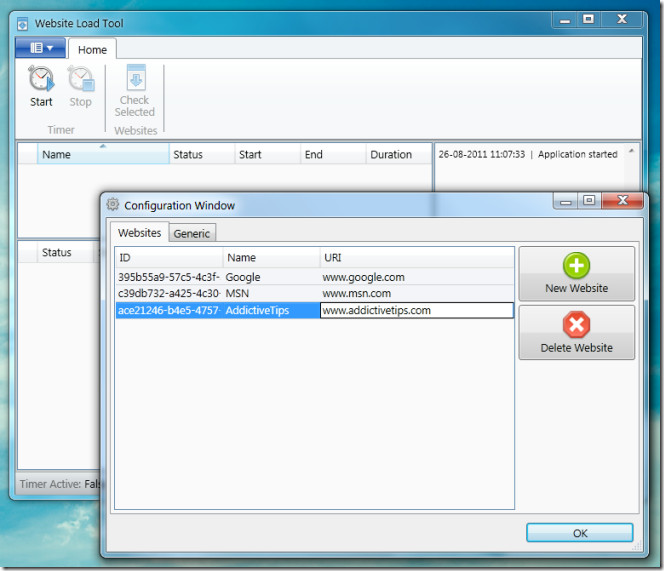664x571 pixels.
Task: Click the Start column header
Action: [x=267, y=154]
